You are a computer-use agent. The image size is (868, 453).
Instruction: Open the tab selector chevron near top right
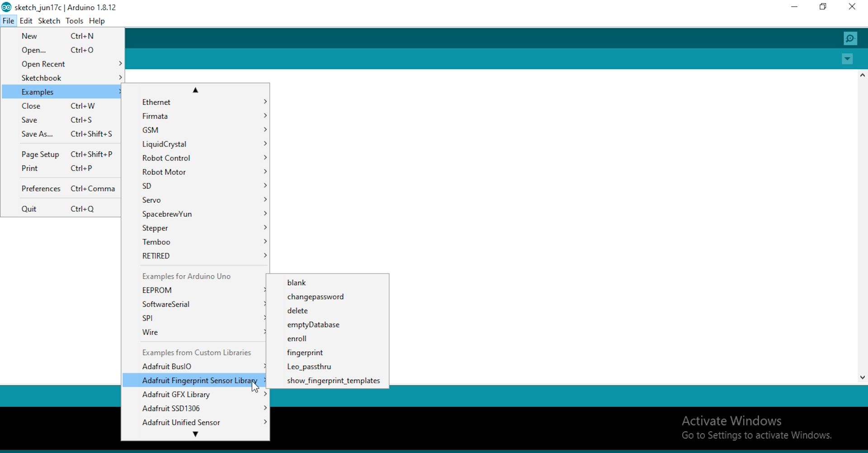click(847, 59)
